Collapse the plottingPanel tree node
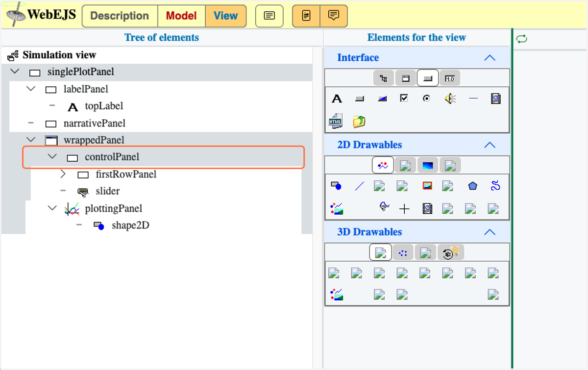 [x=52, y=208]
